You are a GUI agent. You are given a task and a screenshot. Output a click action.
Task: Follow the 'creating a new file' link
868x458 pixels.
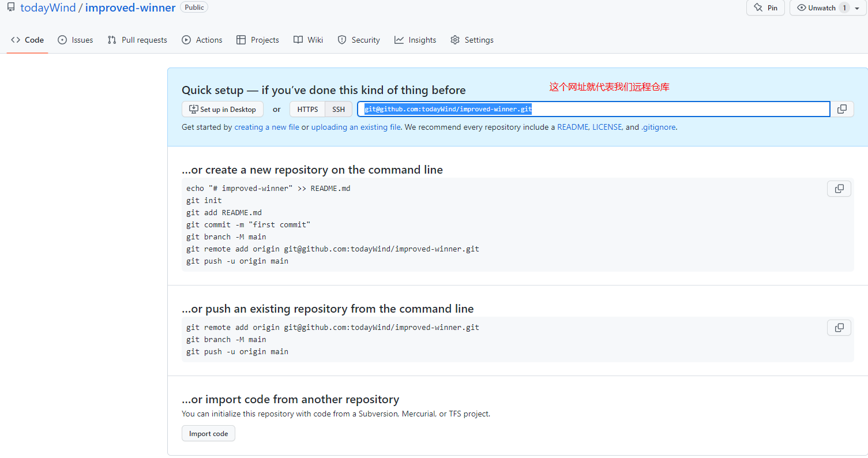266,127
